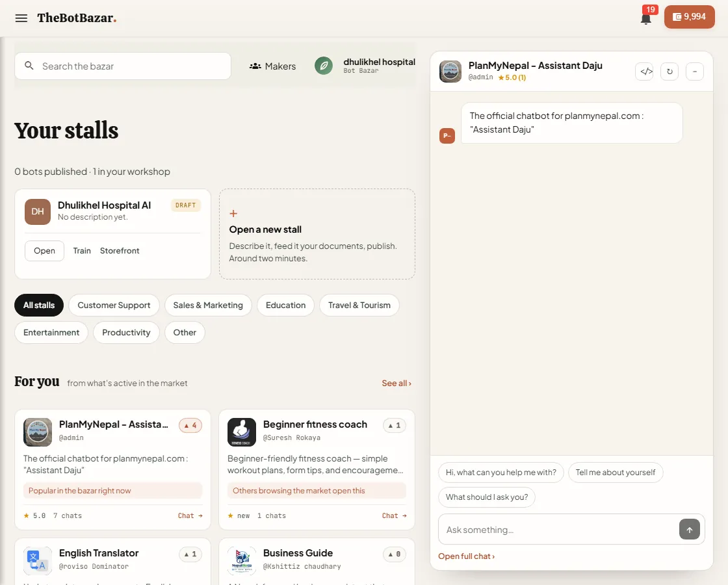Click the Business Guide bot icon
The width and height of the screenshot is (728, 585).
(242, 561)
